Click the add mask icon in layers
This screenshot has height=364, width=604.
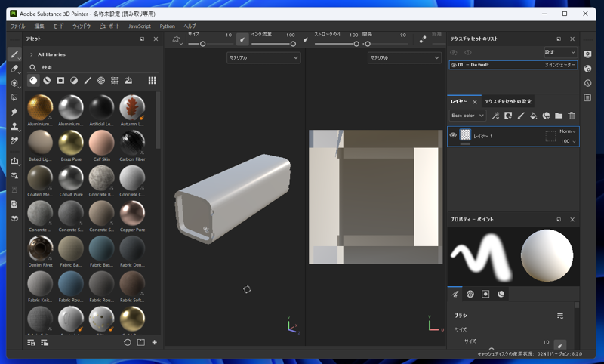pyautogui.click(x=508, y=116)
